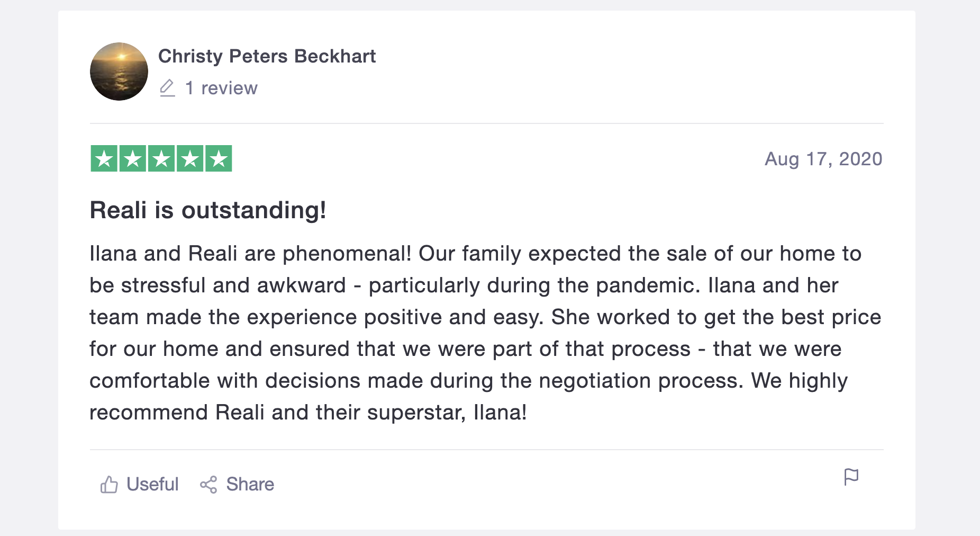
Task: Click the Share network icon
Action: point(208,484)
